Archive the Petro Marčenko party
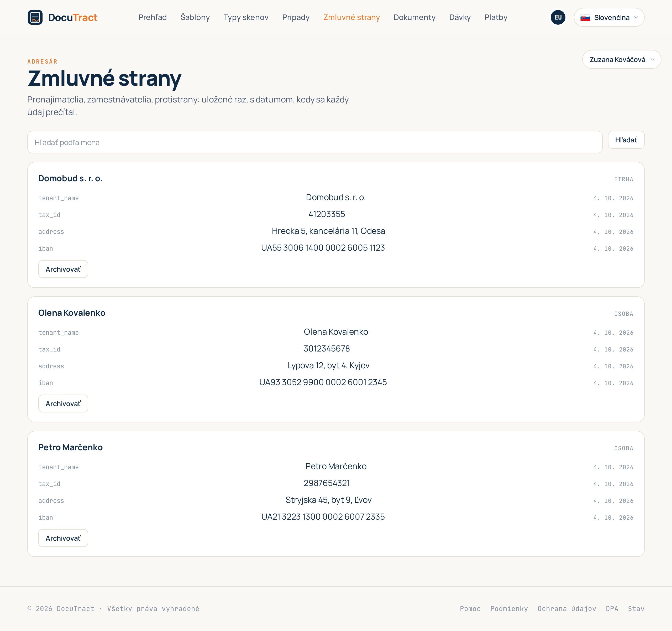Screen dimensions: 672x631 point(63,538)
